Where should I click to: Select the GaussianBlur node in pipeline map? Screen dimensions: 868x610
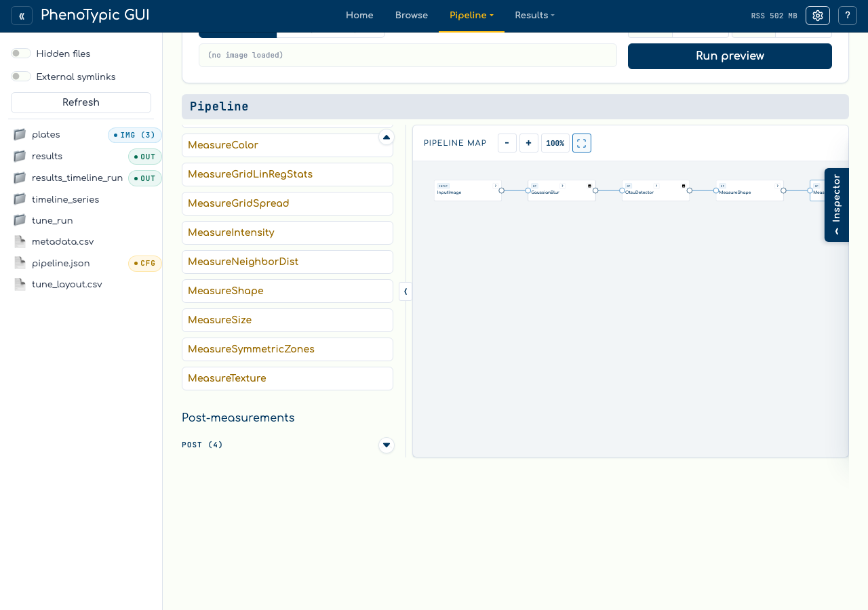point(561,190)
